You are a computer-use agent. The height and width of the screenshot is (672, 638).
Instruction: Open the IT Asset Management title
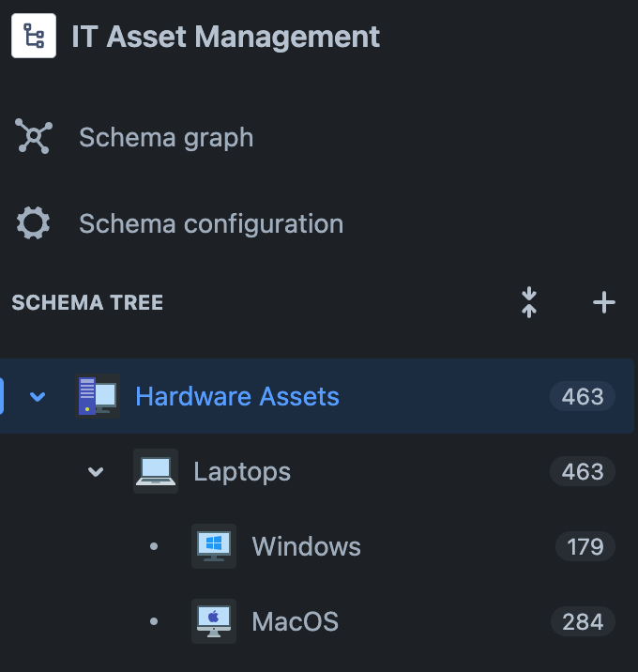225,37
